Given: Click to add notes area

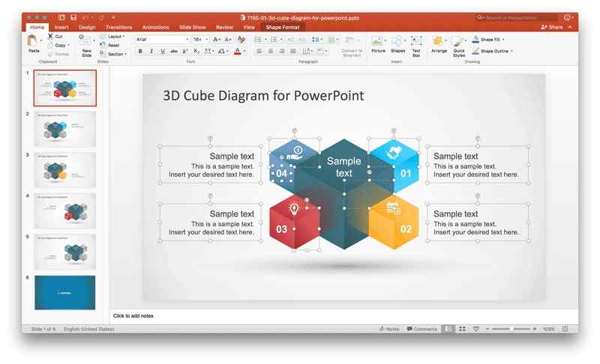Looking at the screenshot, I should (x=133, y=316).
